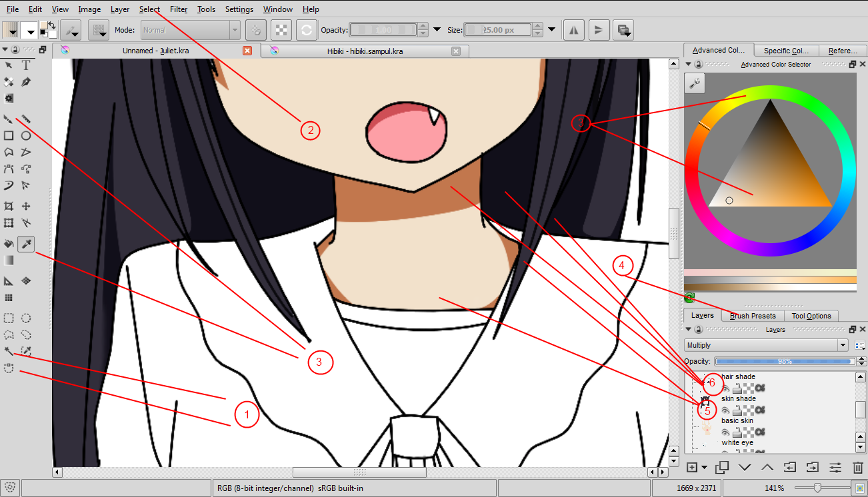Screen dimensions: 868x497
Task: Toggle visibility of hair shade layer
Action: coord(726,388)
